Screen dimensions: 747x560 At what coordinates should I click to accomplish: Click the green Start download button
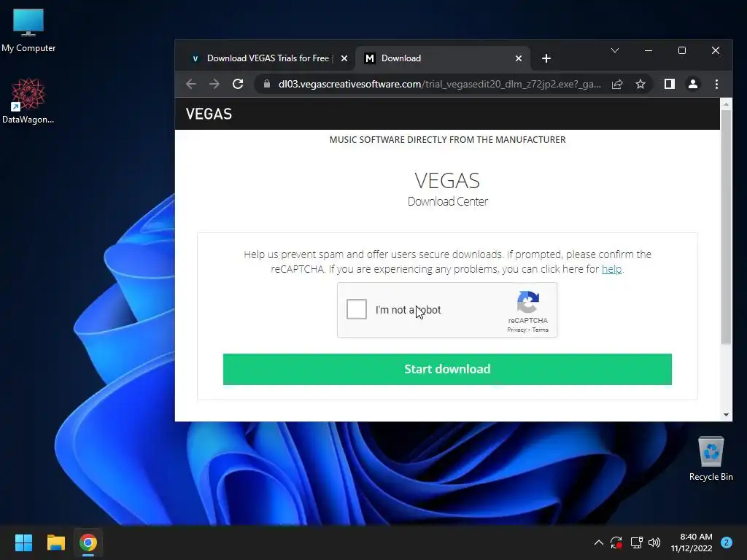click(447, 369)
